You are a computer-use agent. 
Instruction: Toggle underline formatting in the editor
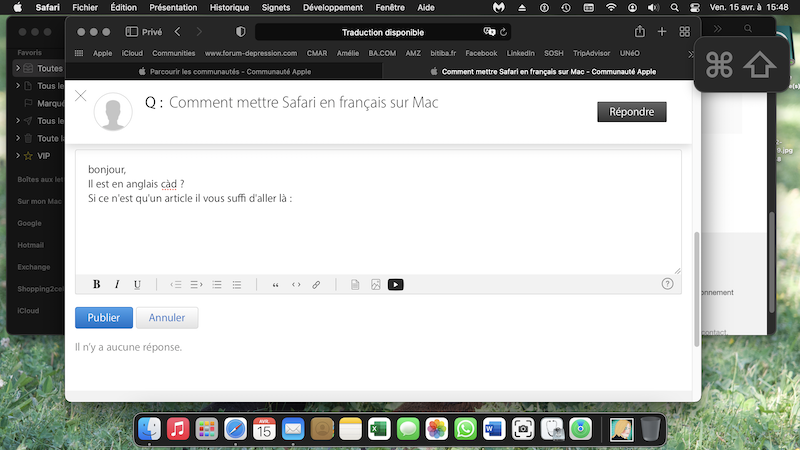pyautogui.click(x=137, y=284)
